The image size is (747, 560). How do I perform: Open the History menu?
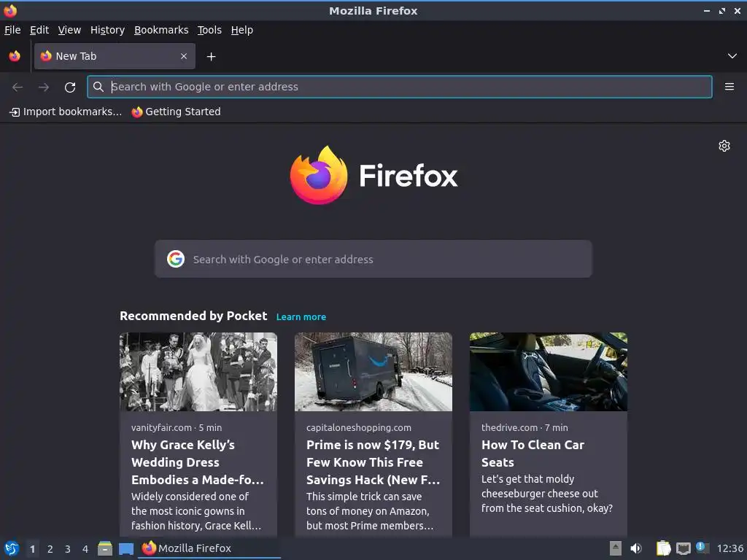pos(108,30)
